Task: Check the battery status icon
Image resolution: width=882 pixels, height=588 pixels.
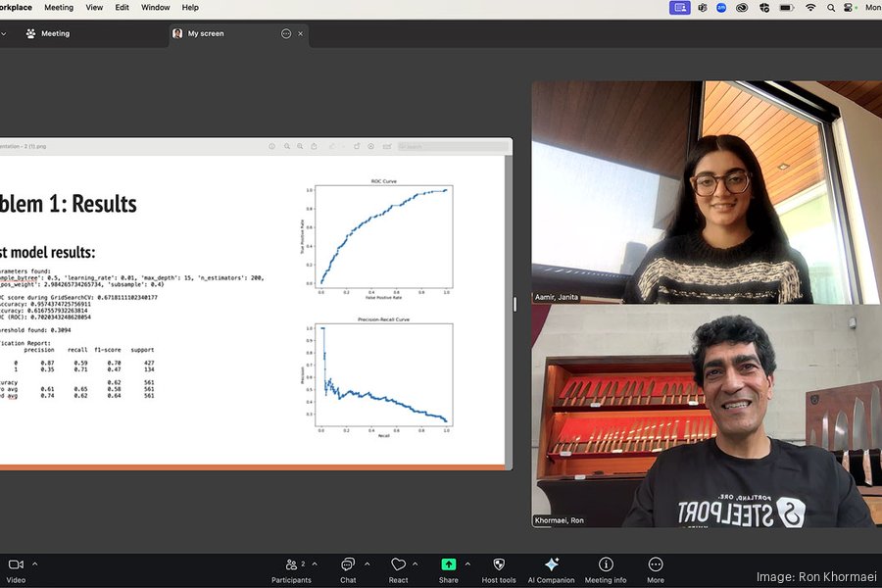Action: coord(786,7)
